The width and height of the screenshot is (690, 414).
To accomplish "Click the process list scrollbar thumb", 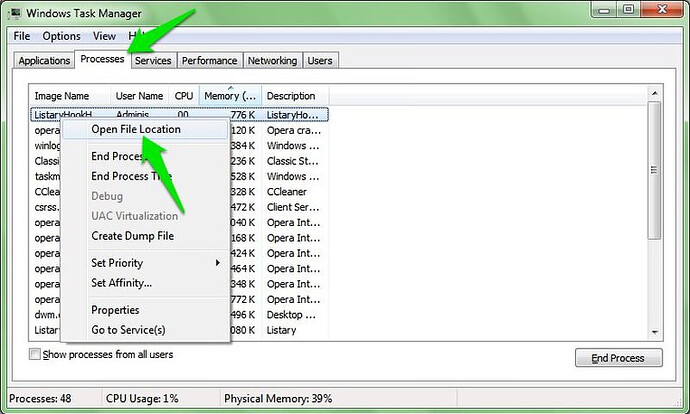I will click(x=654, y=171).
